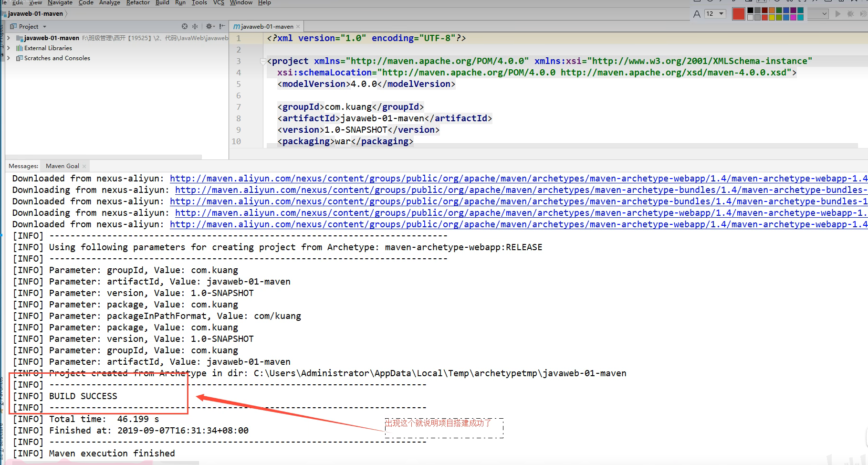Expand the javaweb-01-maven project node
Screen dimensions: 868x465
(x=9, y=38)
